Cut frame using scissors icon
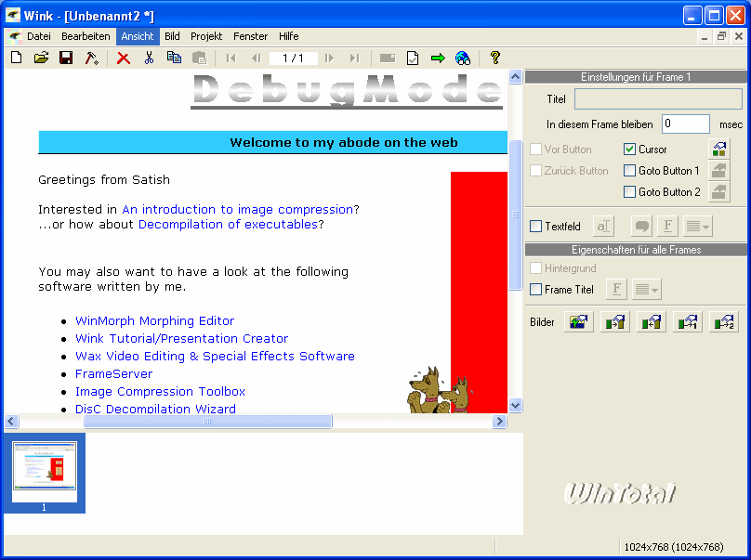This screenshot has width=751, height=560. tap(149, 58)
